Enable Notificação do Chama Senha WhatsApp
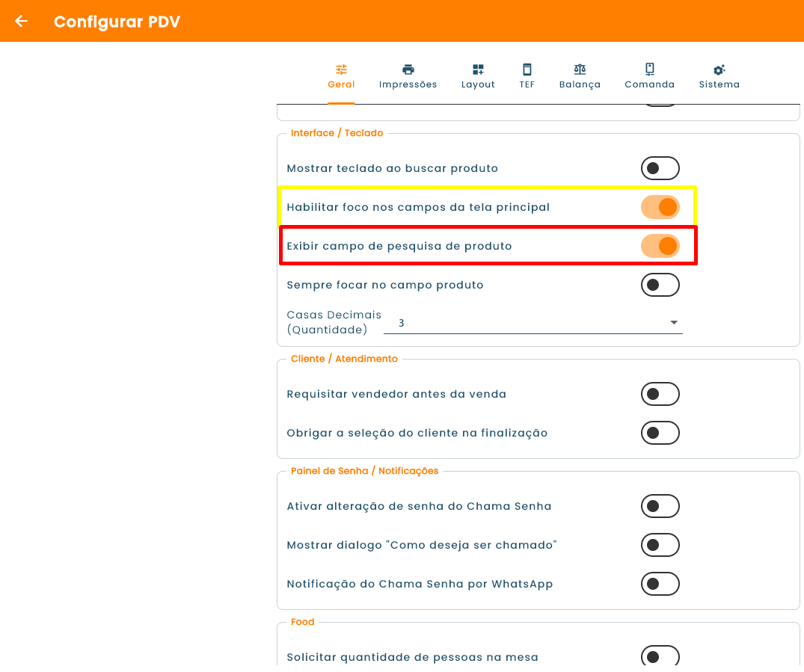This screenshot has width=804, height=672. [660, 584]
